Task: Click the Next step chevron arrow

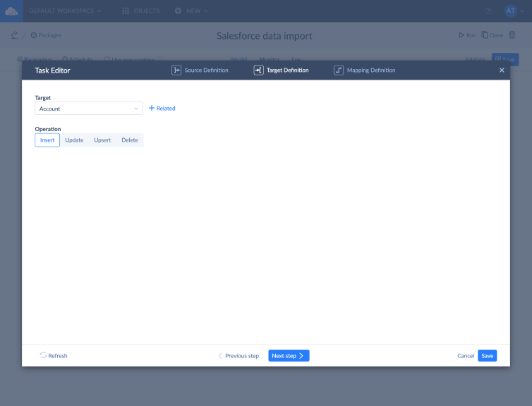Action: tap(301, 355)
